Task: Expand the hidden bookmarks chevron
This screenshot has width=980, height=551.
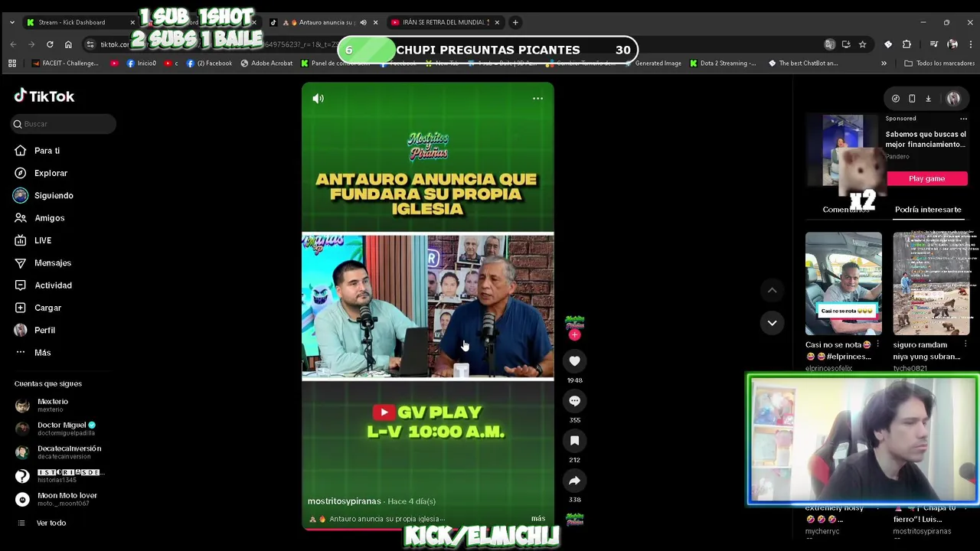Action: (x=884, y=64)
